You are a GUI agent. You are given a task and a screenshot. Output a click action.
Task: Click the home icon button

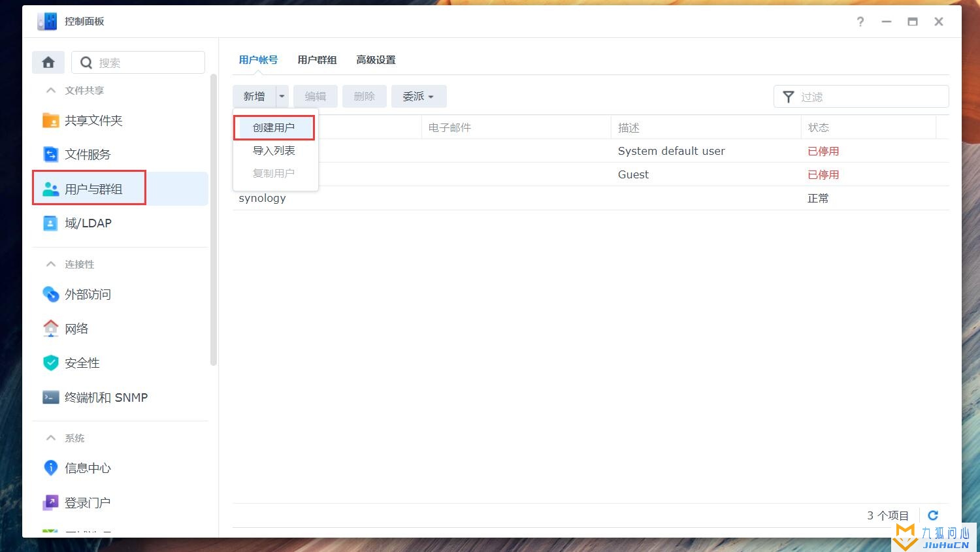(48, 62)
